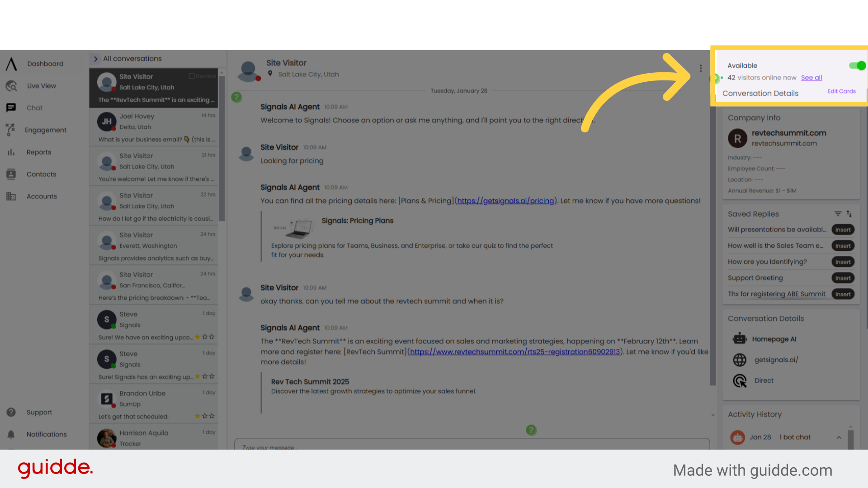Image resolution: width=868 pixels, height=488 pixels.
Task: Toggle the Available status switch
Action: point(857,66)
